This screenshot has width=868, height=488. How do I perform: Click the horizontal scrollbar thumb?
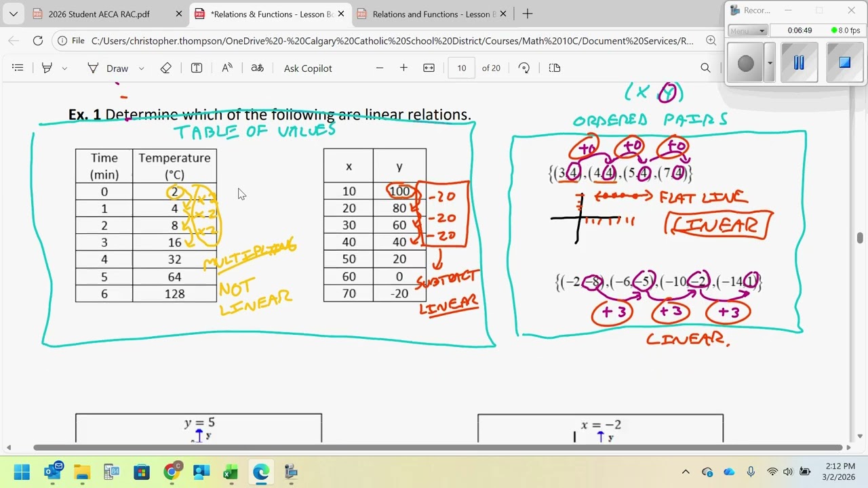tap(438, 447)
